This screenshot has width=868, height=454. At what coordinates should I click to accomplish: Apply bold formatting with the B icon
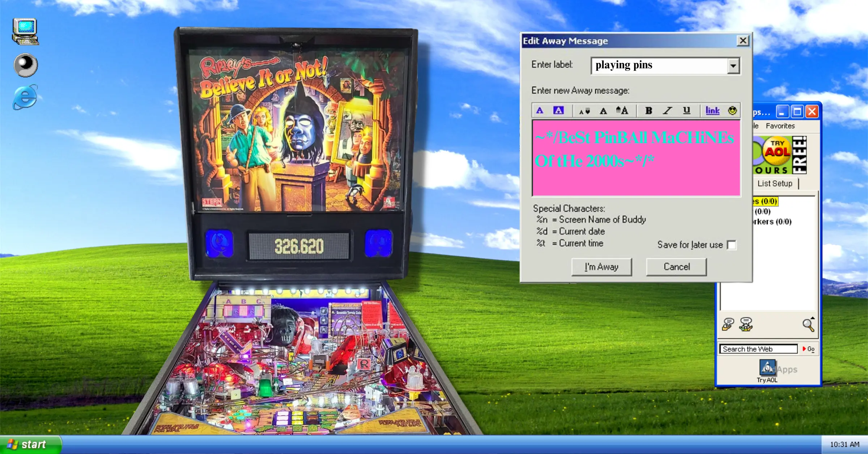(x=648, y=111)
